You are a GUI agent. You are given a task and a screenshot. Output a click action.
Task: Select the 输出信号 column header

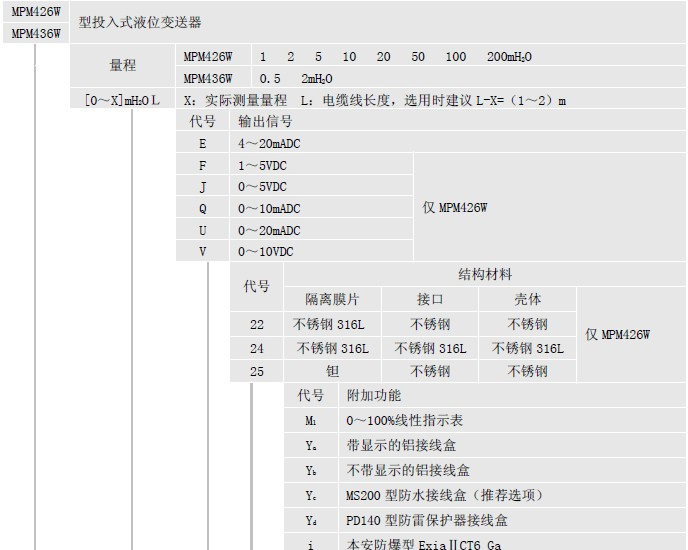[x=265, y=121]
